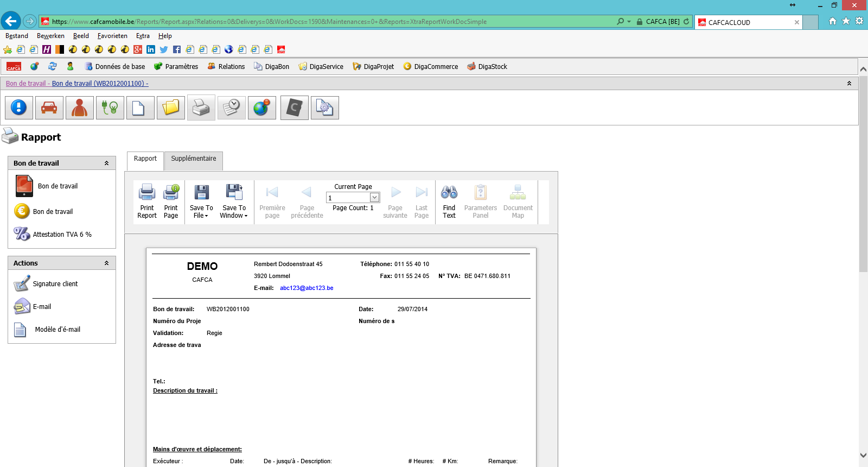Click Première page navigation button

pyautogui.click(x=272, y=201)
